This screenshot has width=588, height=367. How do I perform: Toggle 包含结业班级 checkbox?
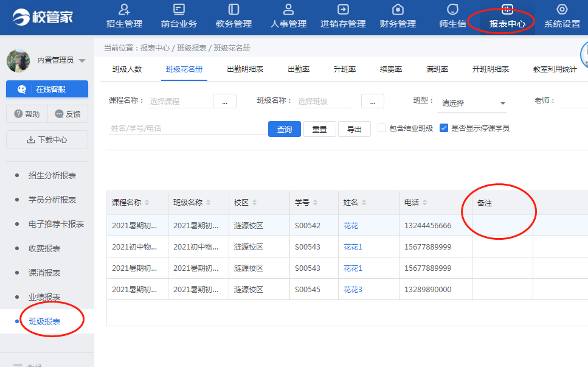pyautogui.click(x=382, y=128)
